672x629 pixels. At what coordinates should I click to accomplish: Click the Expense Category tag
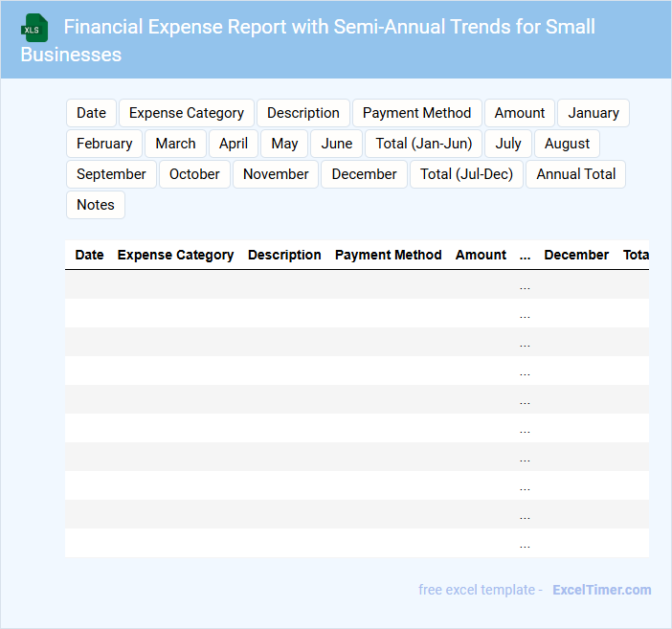pos(187,113)
